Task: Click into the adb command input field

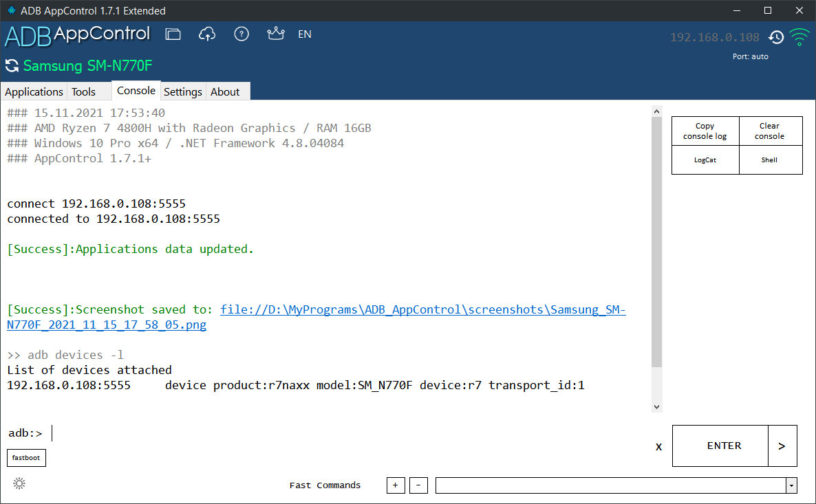Action: click(343, 432)
